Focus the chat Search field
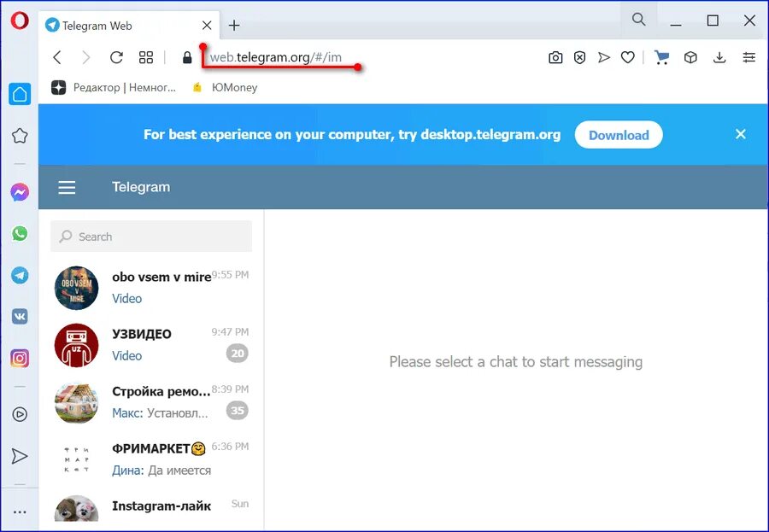Image resolution: width=769 pixels, height=532 pixels. point(151,237)
